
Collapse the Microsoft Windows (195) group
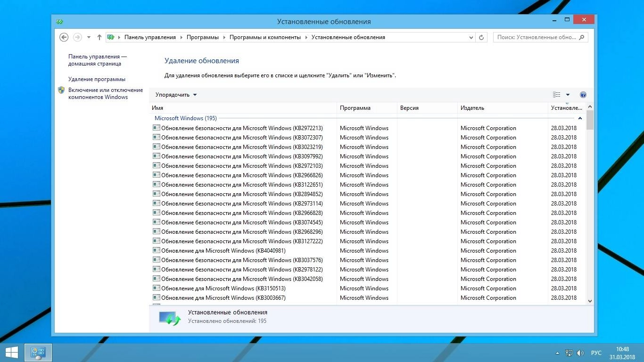pyautogui.click(x=580, y=118)
